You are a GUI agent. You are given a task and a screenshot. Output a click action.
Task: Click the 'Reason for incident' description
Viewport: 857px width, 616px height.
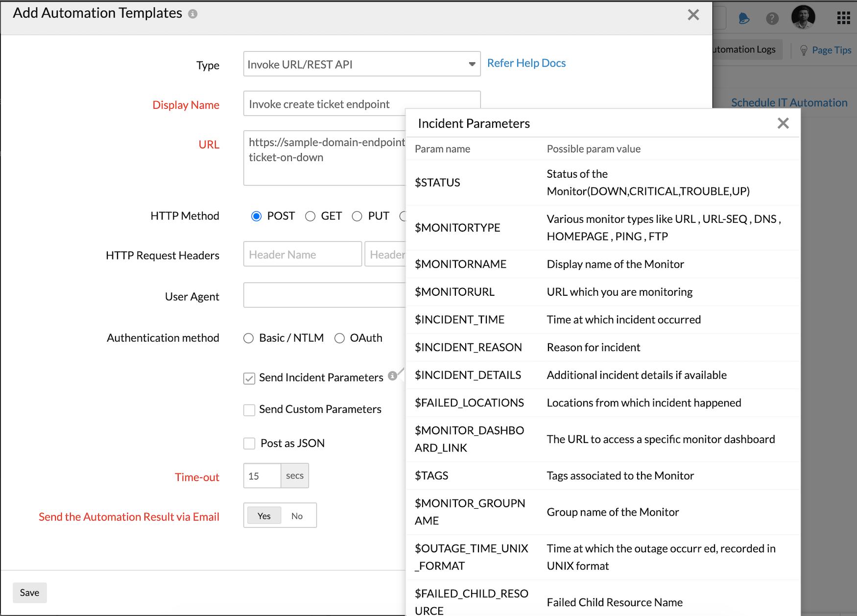click(x=594, y=348)
